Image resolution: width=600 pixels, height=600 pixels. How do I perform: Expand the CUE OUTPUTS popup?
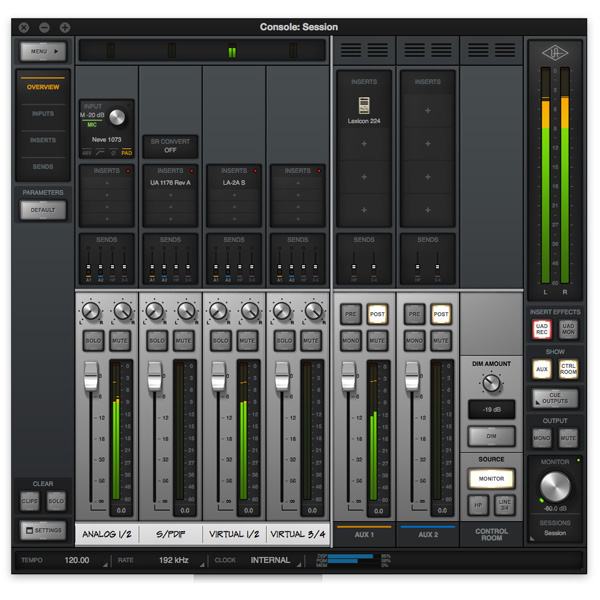click(x=554, y=398)
